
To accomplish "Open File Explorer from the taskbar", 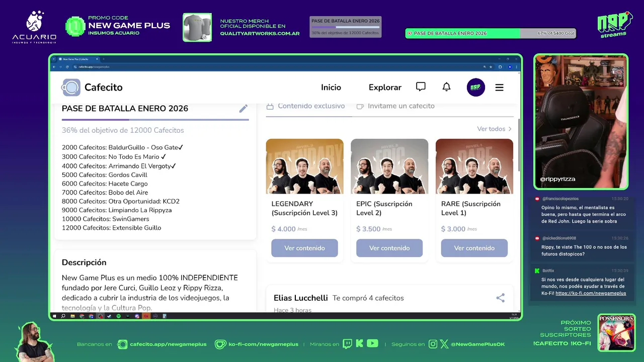I will (x=72, y=316).
